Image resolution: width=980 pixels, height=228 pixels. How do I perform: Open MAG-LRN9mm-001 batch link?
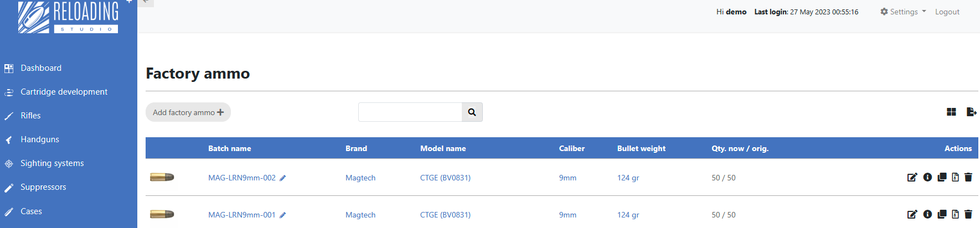click(241, 215)
